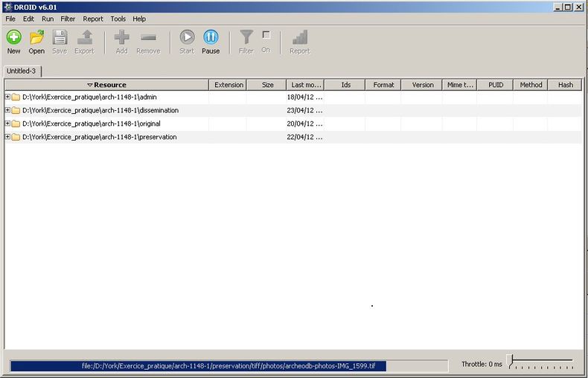Select the arch-1148-1\preservation folder row
The width and height of the screenshot is (588, 378).
point(293,137)
